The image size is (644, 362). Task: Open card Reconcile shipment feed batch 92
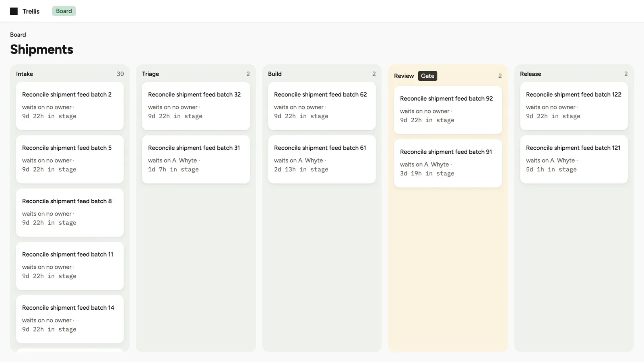point(448,110)
